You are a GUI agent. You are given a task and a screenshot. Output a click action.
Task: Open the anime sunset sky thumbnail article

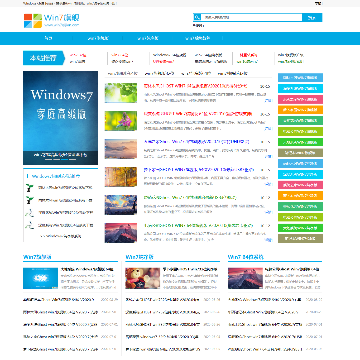click(121, 205)
